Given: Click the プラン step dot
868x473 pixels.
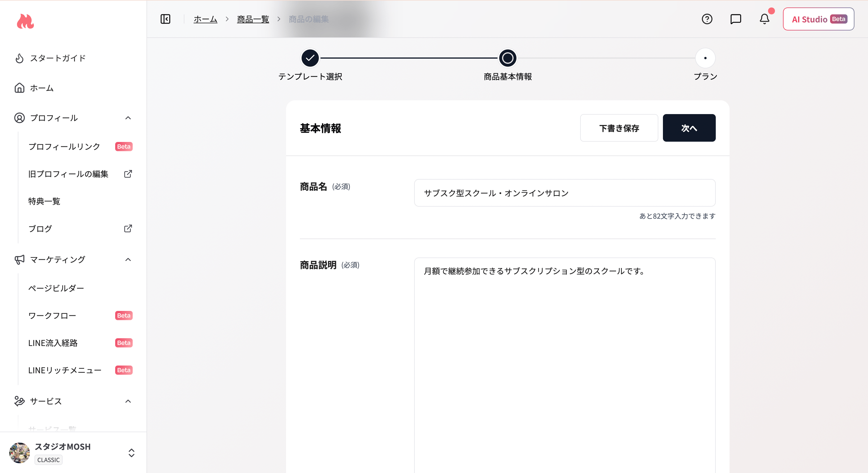Looking at the screenshot, I should coord(705,58).
